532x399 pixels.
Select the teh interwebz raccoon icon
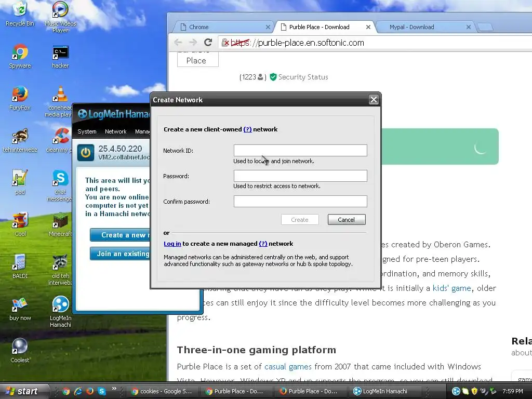click(x=20, y=140)
